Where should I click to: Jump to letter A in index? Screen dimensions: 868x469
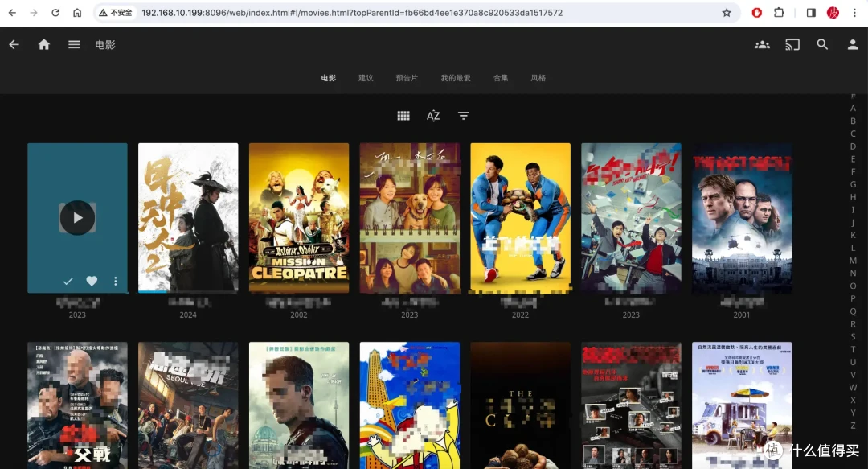(x=853, y=108)
